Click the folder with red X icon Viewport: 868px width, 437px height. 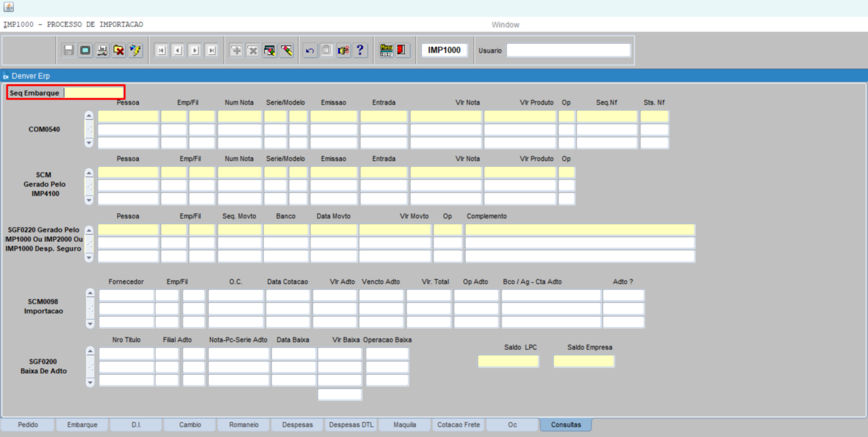coord(119,50)
